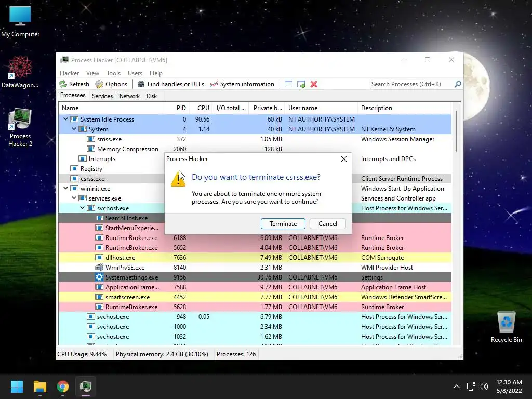Screen dimensions: 532x399
Task: Click Physical memory status bar entry
Action: tap(162, 354)
